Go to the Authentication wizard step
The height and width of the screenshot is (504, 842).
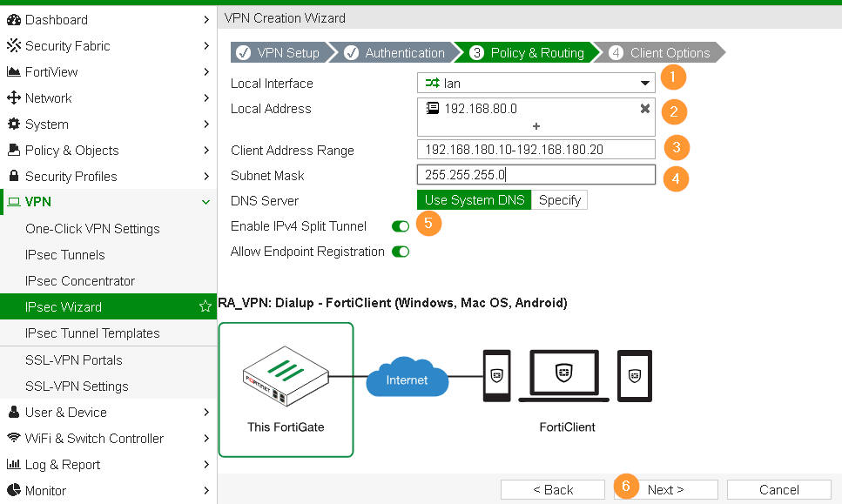coord(396,52)
